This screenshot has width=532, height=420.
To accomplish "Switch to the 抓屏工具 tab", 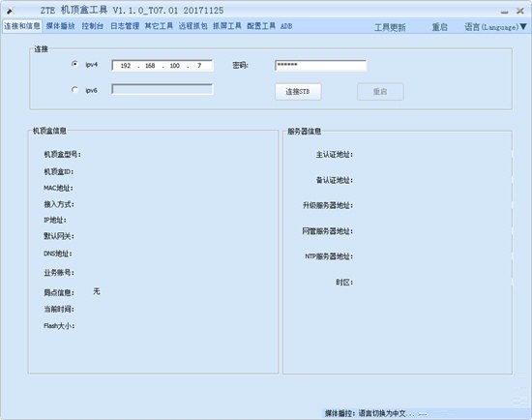I will [227, 26].
